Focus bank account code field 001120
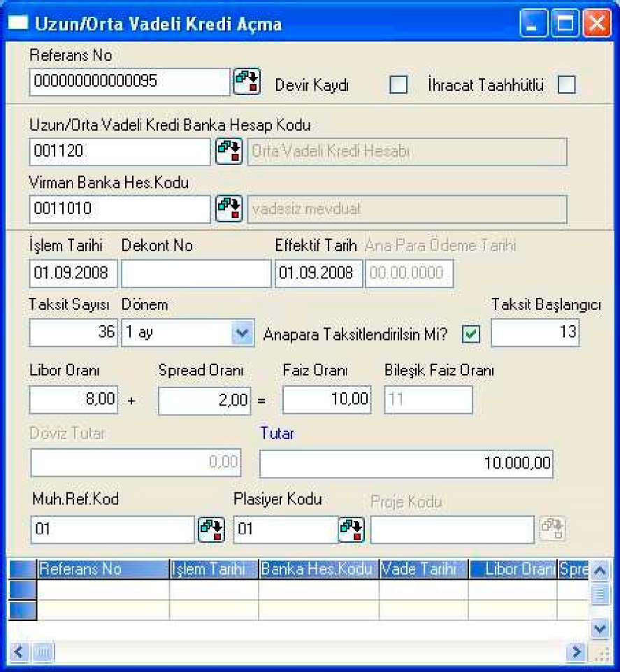 click(120, 151)
